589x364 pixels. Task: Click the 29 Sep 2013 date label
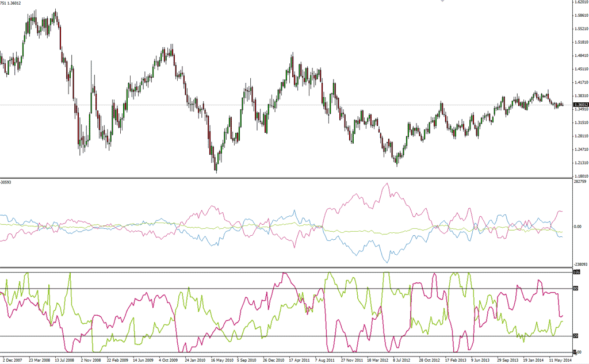[x=507, y=360]
